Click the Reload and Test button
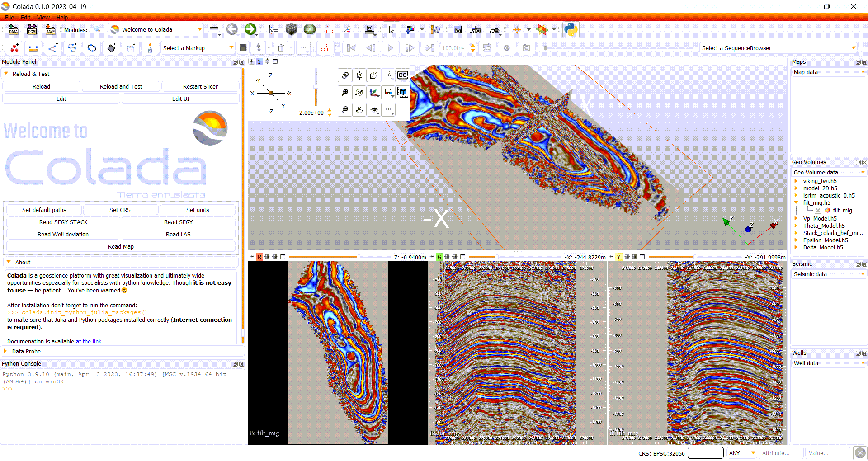The width and height of the screenshot is (868, 461). click(x=121, y=86)
